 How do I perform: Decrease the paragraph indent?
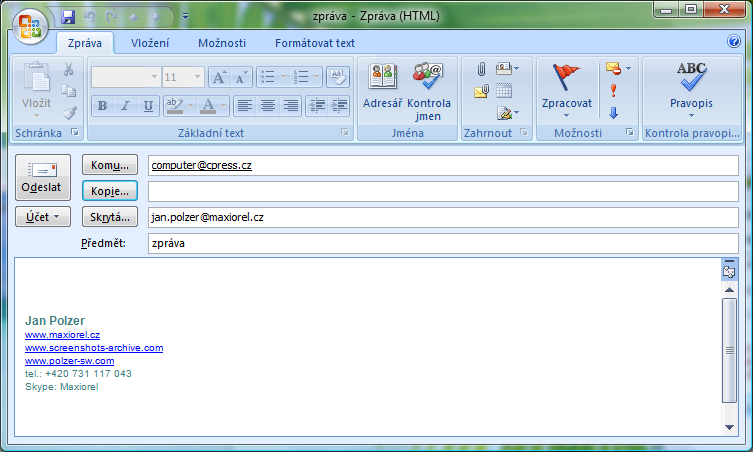tap(316, 106)
